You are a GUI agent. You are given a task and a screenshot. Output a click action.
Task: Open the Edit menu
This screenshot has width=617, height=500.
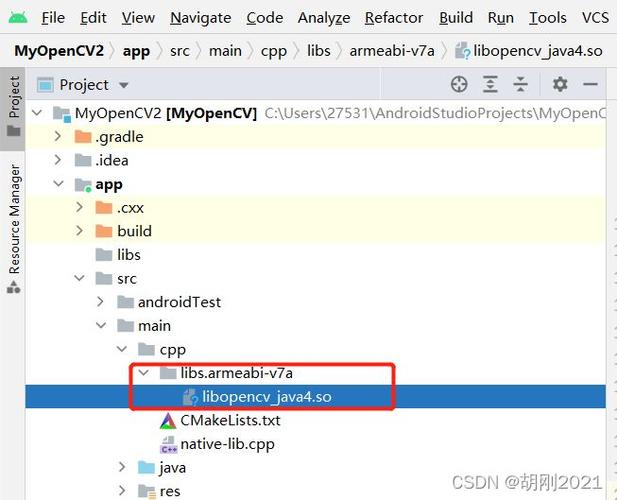93,18
